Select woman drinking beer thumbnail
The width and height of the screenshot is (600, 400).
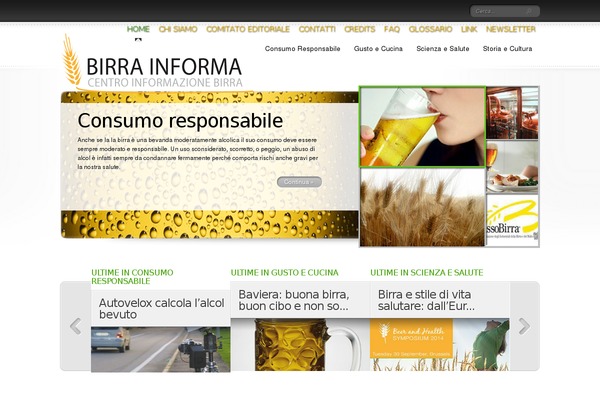[x=422, y=127]
